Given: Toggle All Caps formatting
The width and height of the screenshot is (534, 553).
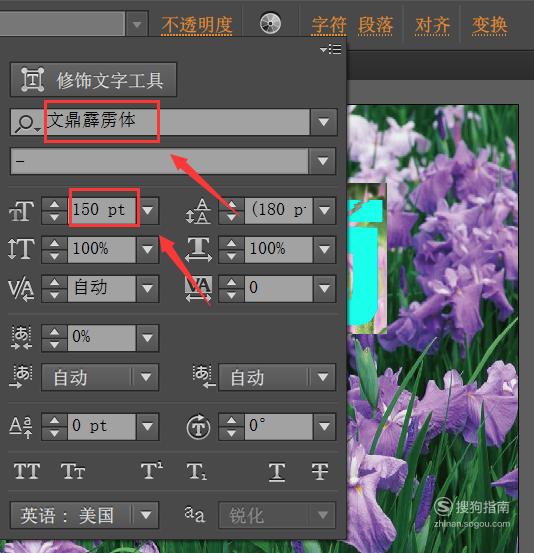Looking at the screenshot, I should (27, 471).
